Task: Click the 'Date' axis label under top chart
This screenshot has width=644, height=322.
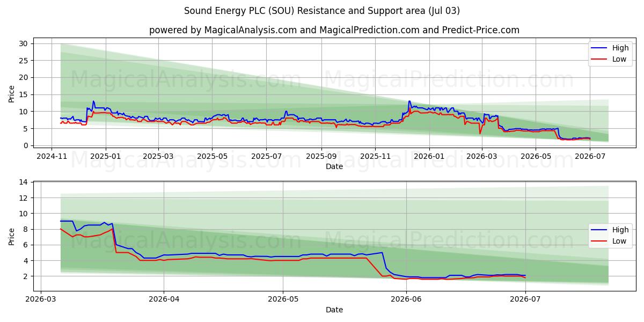Action: click(334, 166)
